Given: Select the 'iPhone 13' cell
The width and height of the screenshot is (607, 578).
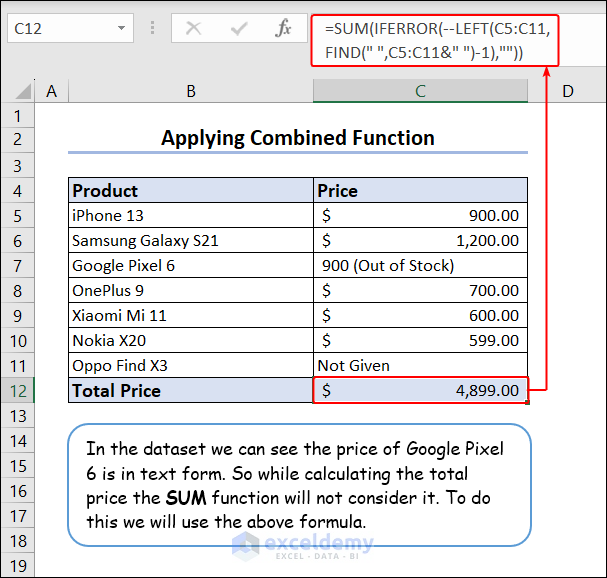Looking at the screenshot, I should click(191, 216).
